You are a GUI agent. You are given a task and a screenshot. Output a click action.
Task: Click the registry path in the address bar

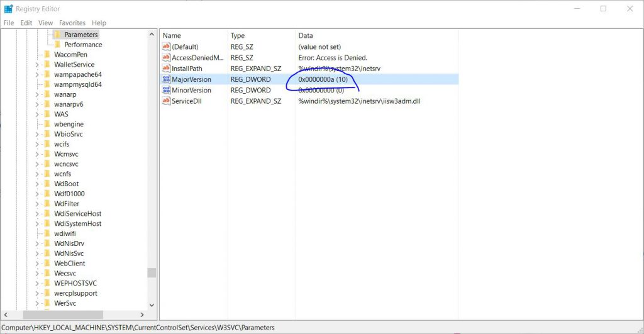pos(138,328)
